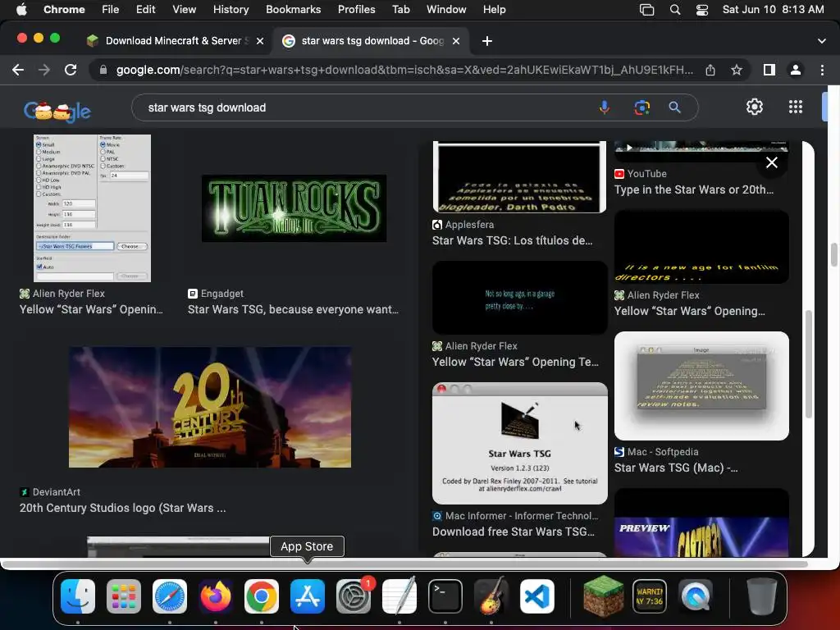The height and width of the screenshot is (630, 840).
Task: Open Mac Informer Download free Star Wars TSG
Action: [514, 532]
